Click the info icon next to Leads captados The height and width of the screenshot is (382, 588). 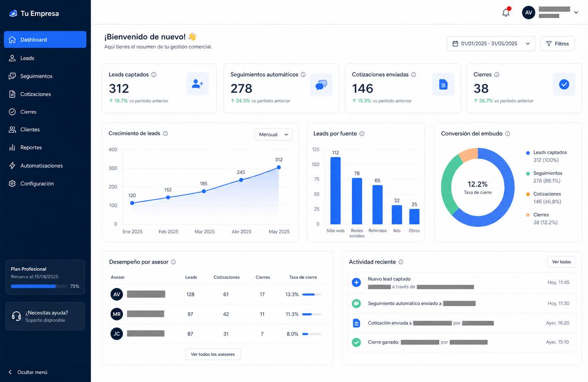(x=154, y=74)
